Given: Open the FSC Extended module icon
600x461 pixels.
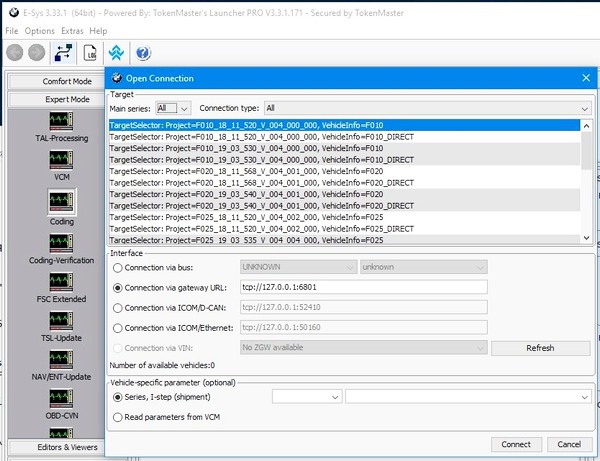Looking at the screenshot, I should click(61, 281).
